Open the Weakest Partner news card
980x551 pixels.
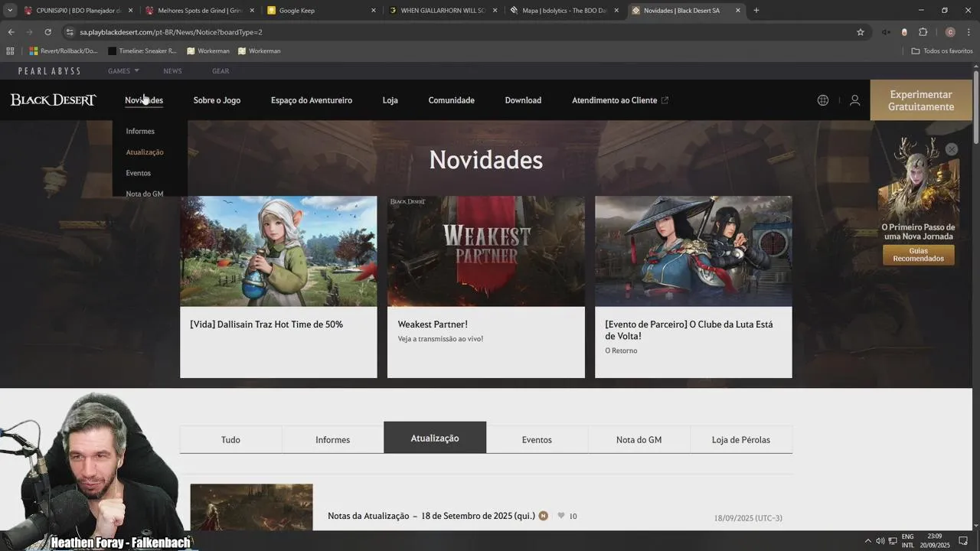[486, 287]
